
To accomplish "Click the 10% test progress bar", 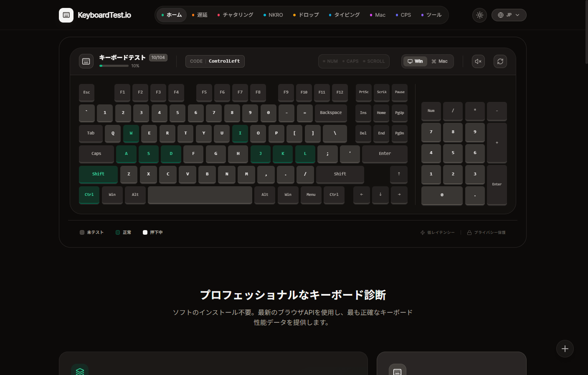I will pos(114,66).
